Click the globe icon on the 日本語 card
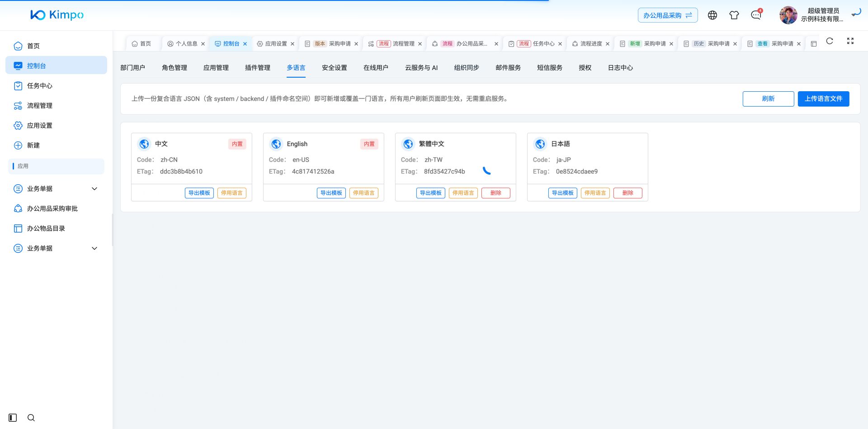This screenshot has width=868, height=429. pos(540,144)
